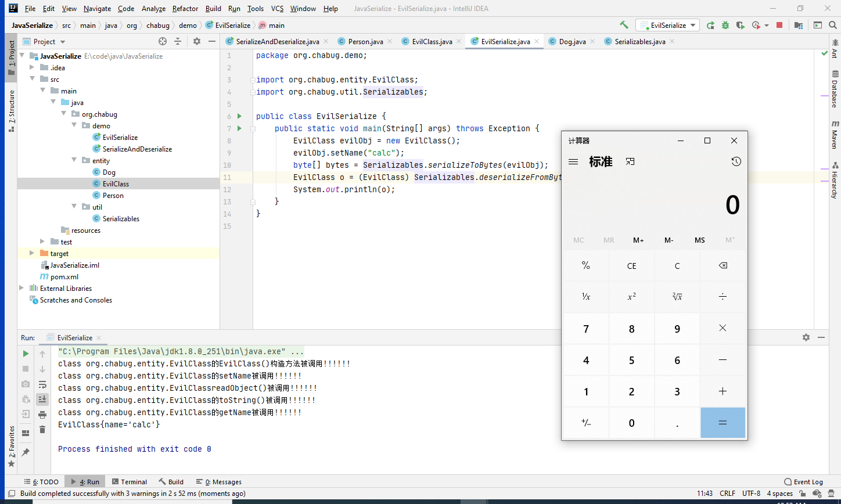Viewport: 841px width, 504px height.
Task: Select Dog class in project tree
Action: click(109, 172)
